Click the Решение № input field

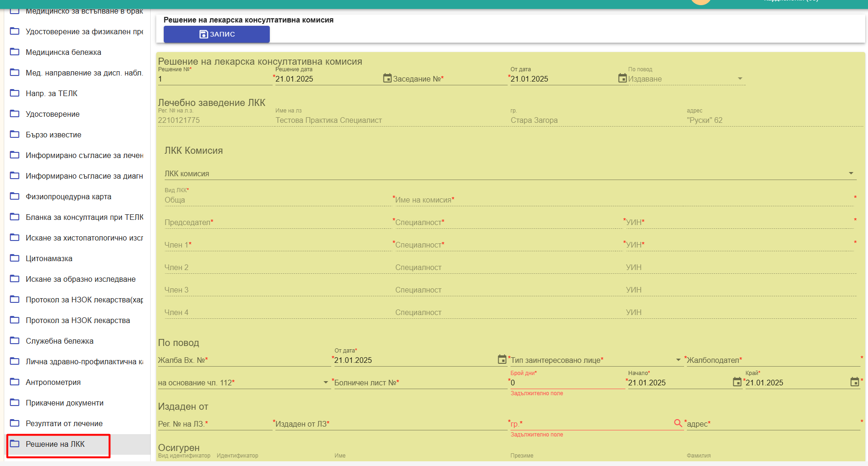[215, 79]
